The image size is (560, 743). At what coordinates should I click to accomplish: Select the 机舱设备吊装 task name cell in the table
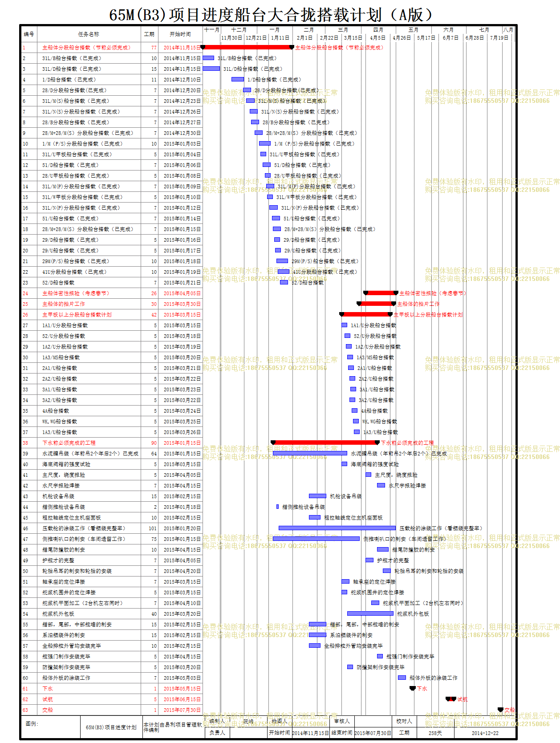pyautogui.click(x=89, y=496)
